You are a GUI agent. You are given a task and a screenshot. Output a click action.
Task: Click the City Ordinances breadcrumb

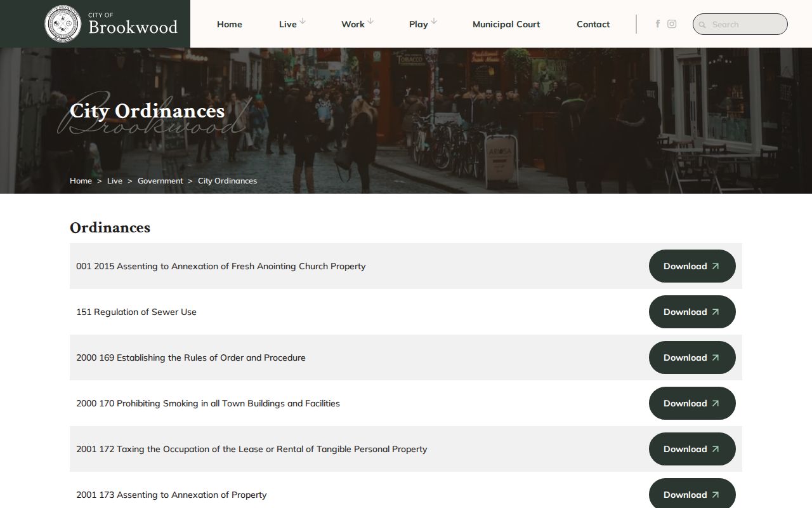coord(227,181)
